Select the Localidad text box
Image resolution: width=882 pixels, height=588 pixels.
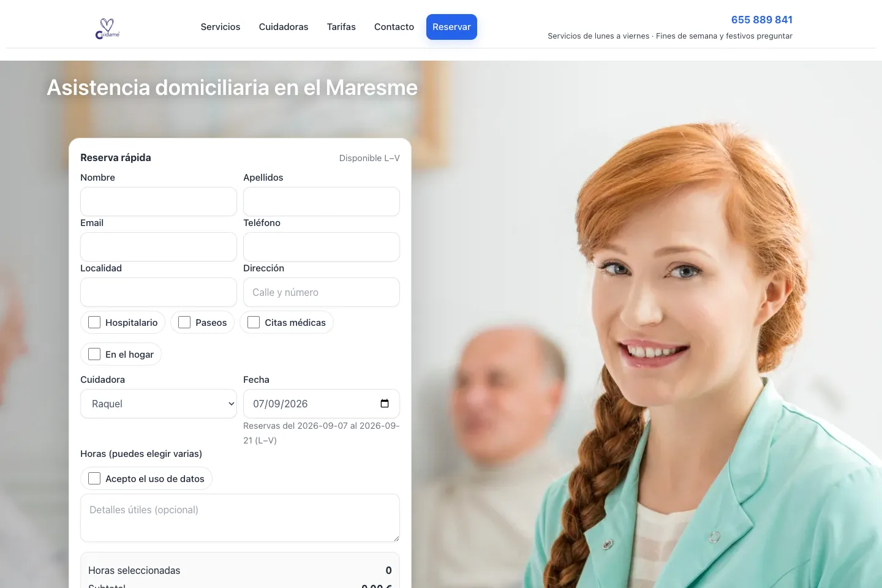click(x=159, y=292)
